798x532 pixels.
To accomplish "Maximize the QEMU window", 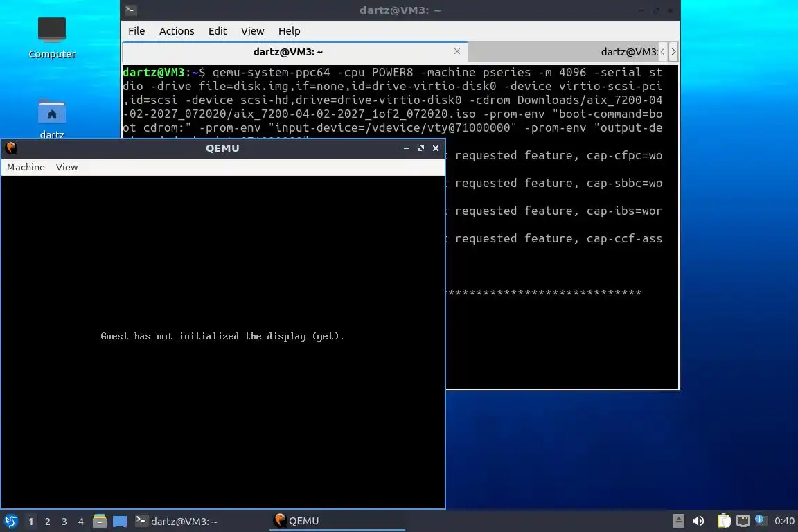I will click(421, 148).
